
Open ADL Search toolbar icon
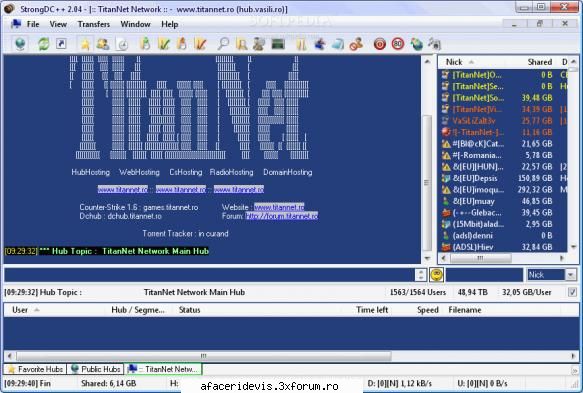click(242, 44)
